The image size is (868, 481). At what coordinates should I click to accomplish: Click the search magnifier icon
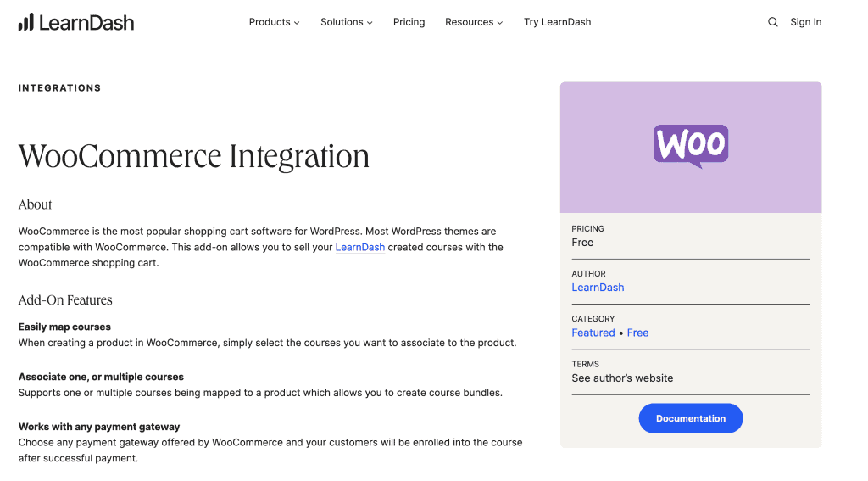coord(772,22)
